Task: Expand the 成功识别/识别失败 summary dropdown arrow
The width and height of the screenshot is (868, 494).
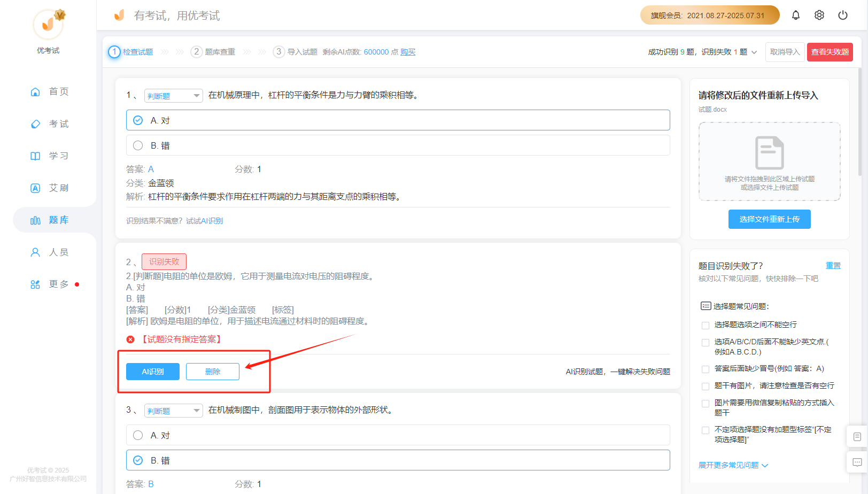Action: (x=754, y=52)
